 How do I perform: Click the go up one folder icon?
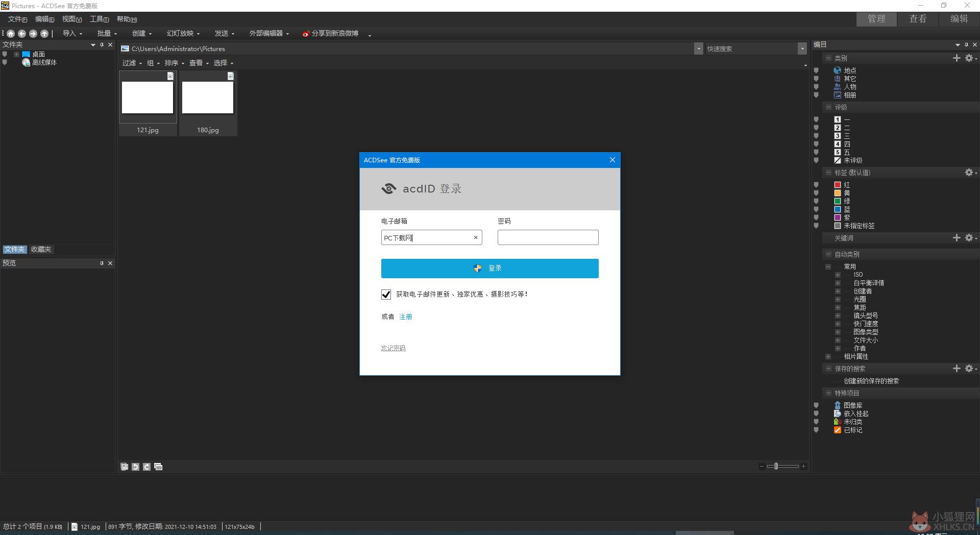[44, 34]
